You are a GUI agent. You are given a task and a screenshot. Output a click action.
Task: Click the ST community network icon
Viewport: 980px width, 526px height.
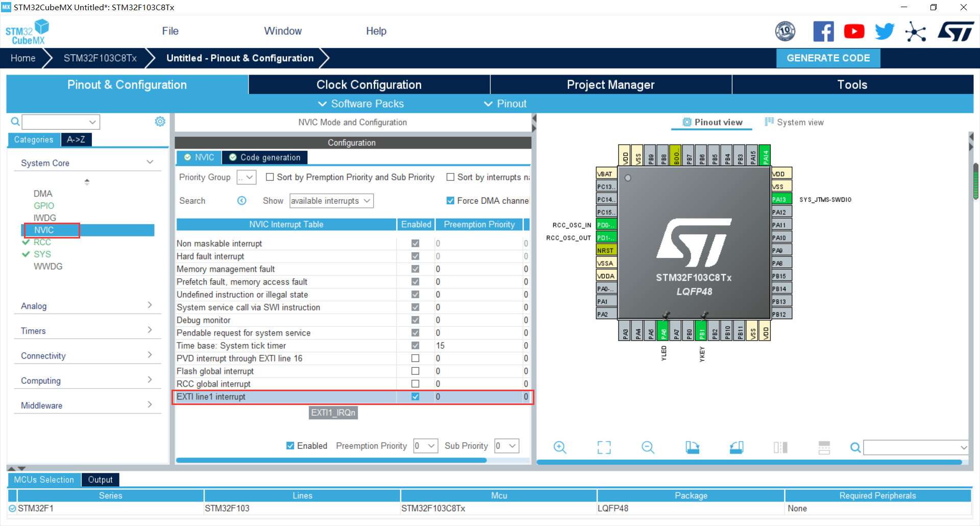tap(915, 32)
